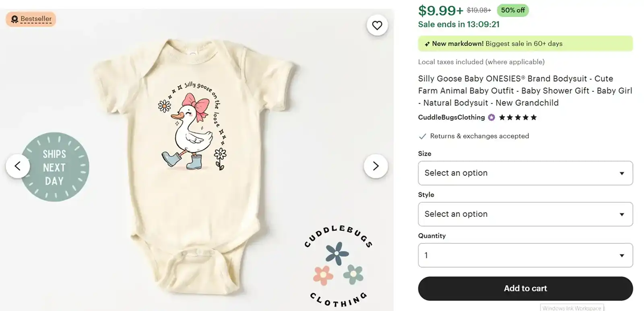The height and width of the screenshot is (311, 644).
Task: Open the Quantity dropdown
Action: pos(525,255)
